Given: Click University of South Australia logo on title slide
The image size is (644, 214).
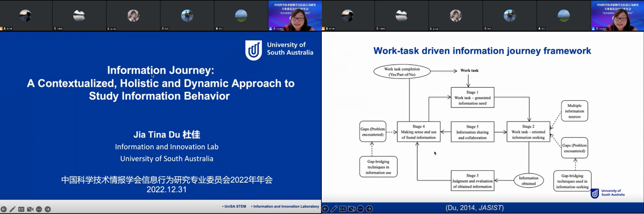Looking at the screenshot, I should 279,50.
